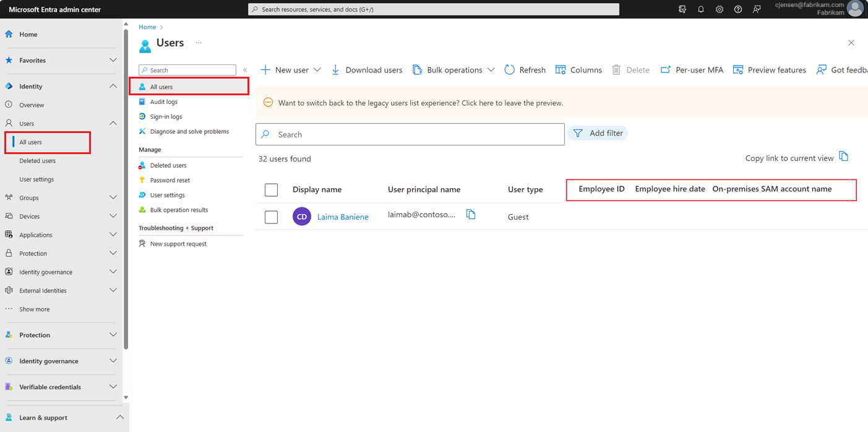This screenshot has height=432, width=868.
Task: Click the notifications bell icon
Action: click(x=701, y=9)
